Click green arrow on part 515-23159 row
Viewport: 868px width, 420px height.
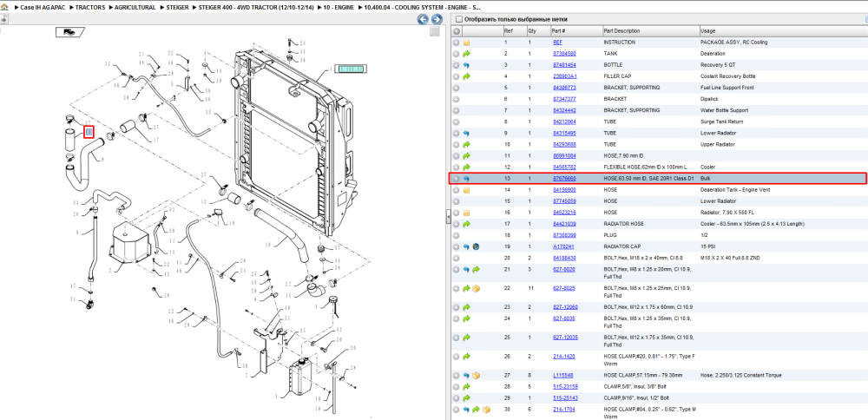click(466, 387)
